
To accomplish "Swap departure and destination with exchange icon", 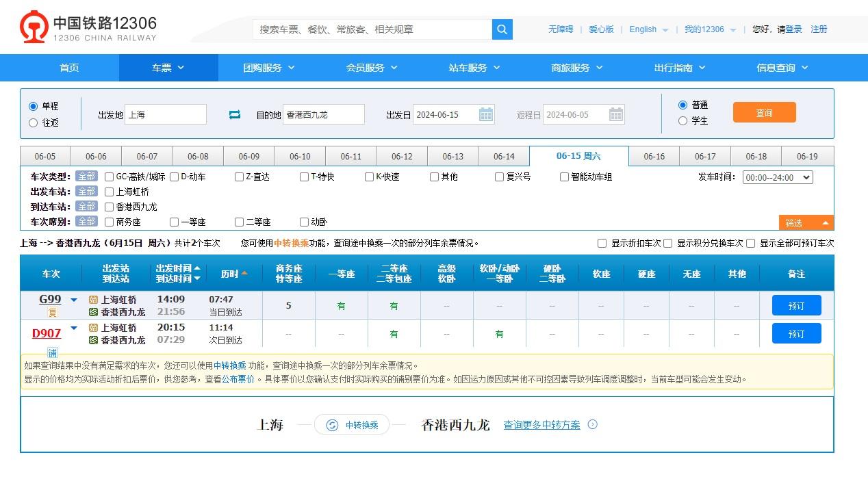I will [x=235, y=114].
